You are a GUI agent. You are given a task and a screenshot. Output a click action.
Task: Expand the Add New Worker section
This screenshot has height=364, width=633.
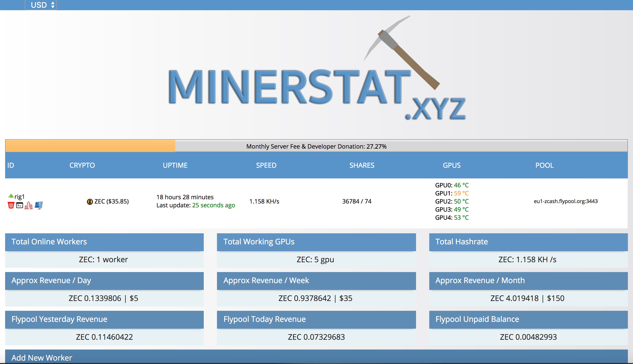tap(316, 357)
